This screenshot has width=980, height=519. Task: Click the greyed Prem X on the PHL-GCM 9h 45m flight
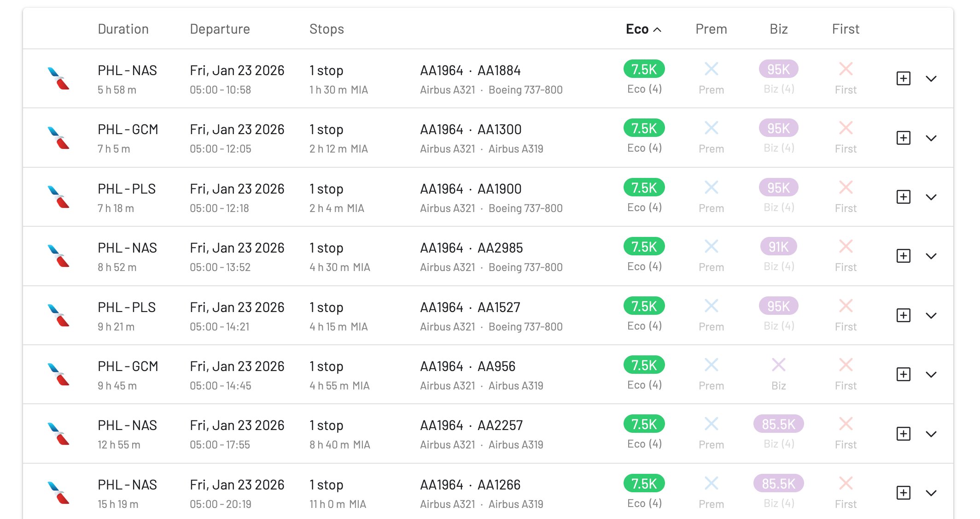tap(711, 364)
